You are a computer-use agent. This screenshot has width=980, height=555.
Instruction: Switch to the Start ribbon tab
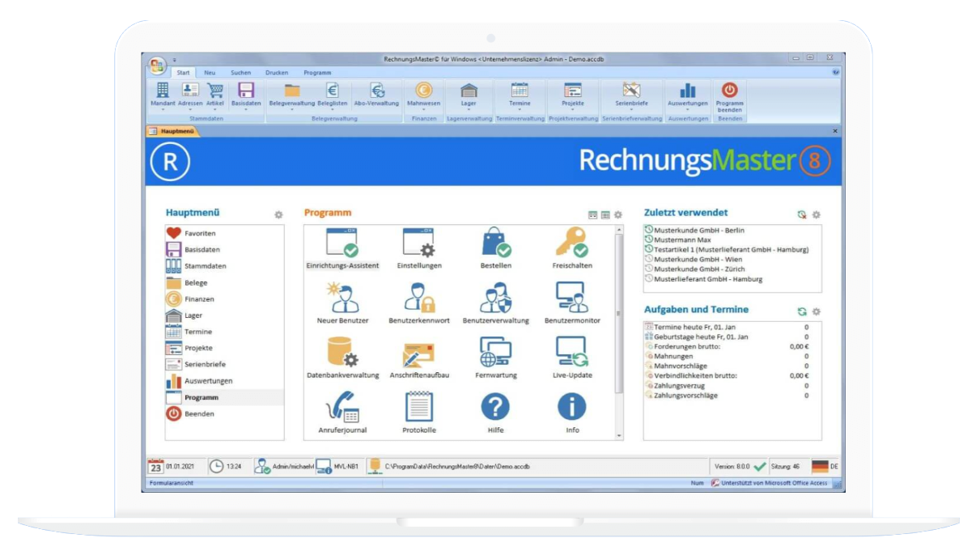(x=184, y=72)
